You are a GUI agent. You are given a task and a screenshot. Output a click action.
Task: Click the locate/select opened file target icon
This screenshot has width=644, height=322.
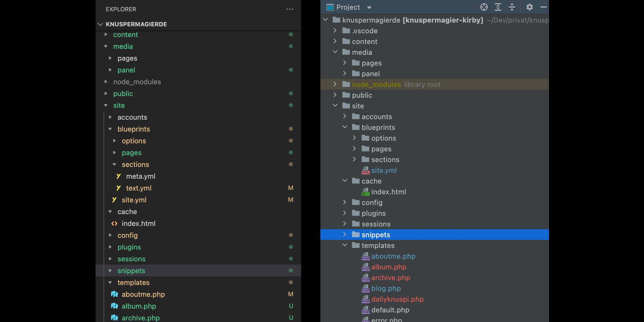coord(484,7)
